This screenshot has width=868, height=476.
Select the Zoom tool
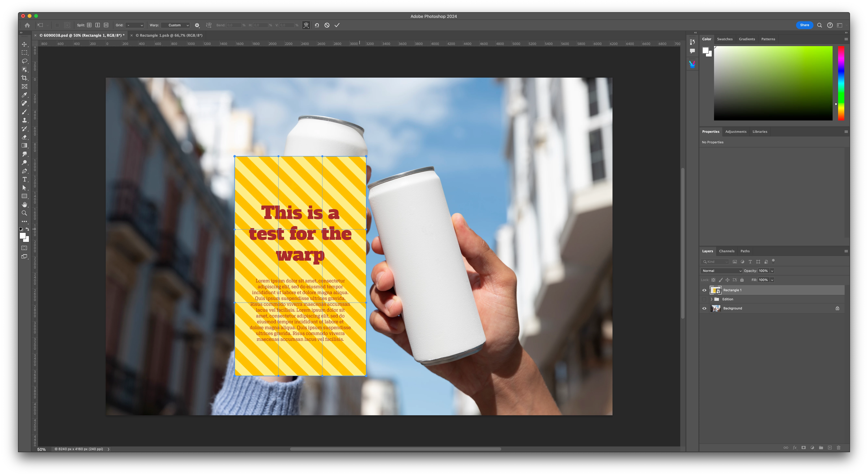click(24, 213)
